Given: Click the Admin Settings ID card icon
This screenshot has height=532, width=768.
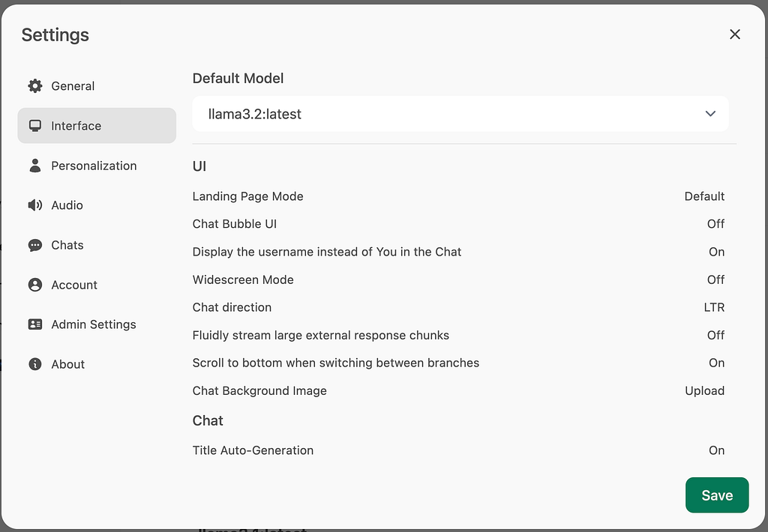Looking at the screenshot, I should click(34, 324).
